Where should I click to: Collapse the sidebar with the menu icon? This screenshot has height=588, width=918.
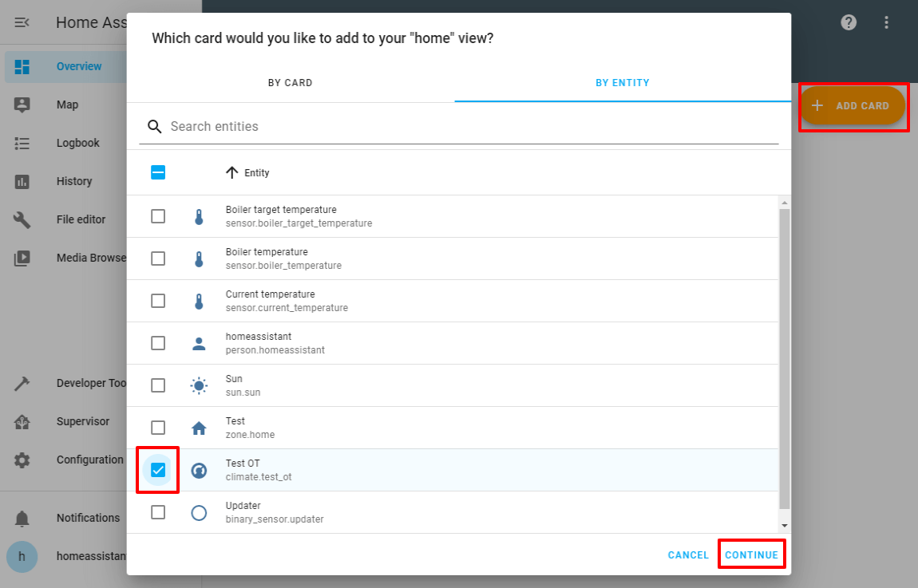click(22, 22)
